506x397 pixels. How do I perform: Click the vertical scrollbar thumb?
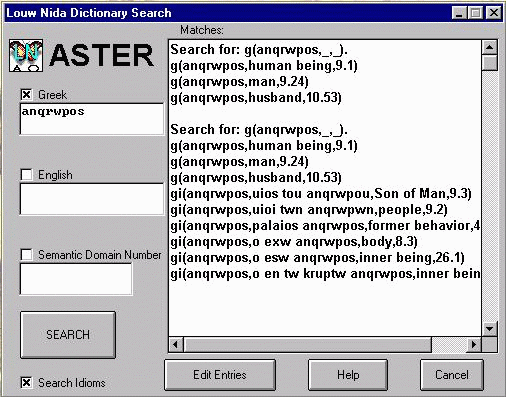pyautogui.click(x=490, y=63)
